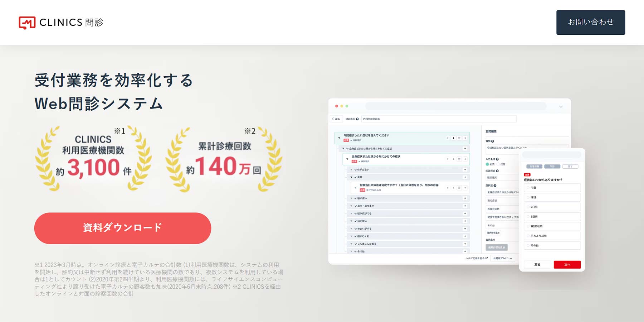Click the 入力条件 help icon
Image resolution: width=644 pixels, height=322 pixels.
(497, 159)
